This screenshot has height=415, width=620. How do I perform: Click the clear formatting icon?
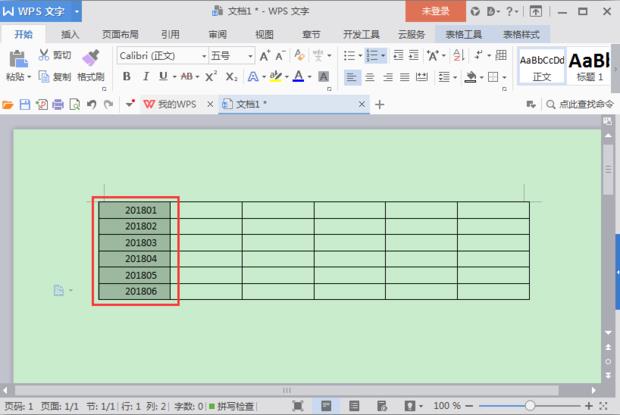point(299,55)
